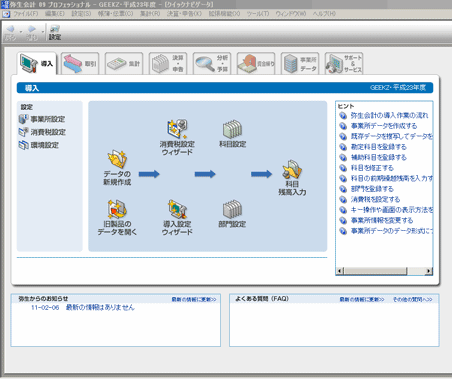The height and width of the screenshot is (379, 452).
Task: Switch to the 取引 tab
Action: pos(80,63)
